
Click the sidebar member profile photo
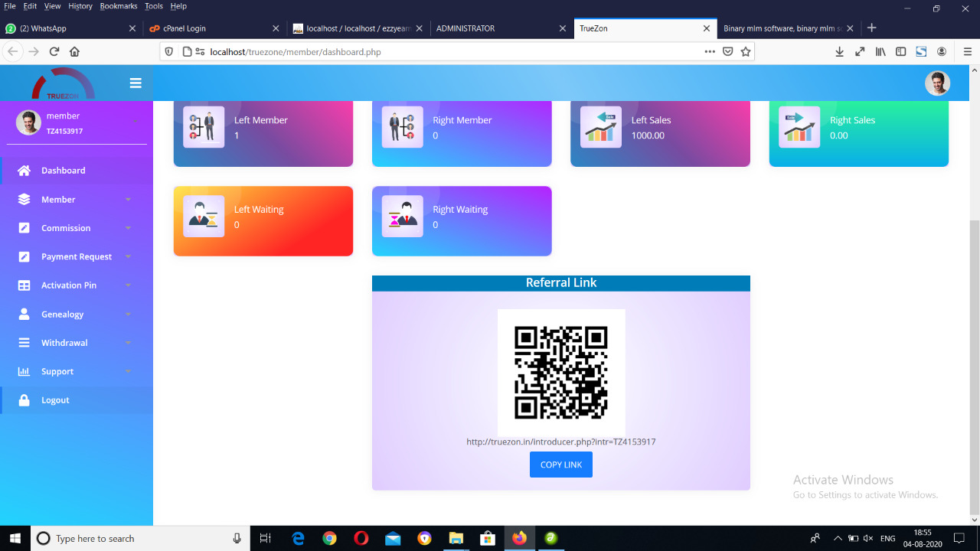(x=28, y=122)
